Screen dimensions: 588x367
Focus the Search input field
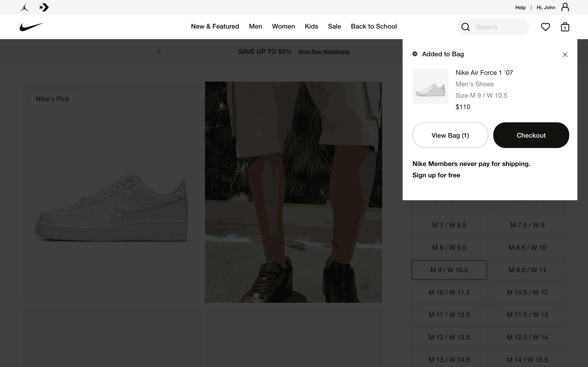pyautogui.click(x=501, y=27)
